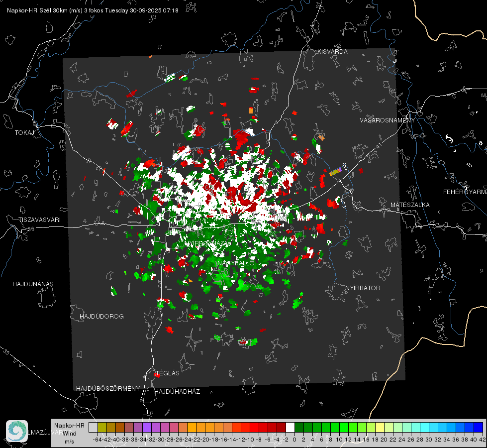Image resolution: width=487 pixels, height=448 pixels.
Task: Select the HAJDÚDOROG town label
Action: click(101, 317)
